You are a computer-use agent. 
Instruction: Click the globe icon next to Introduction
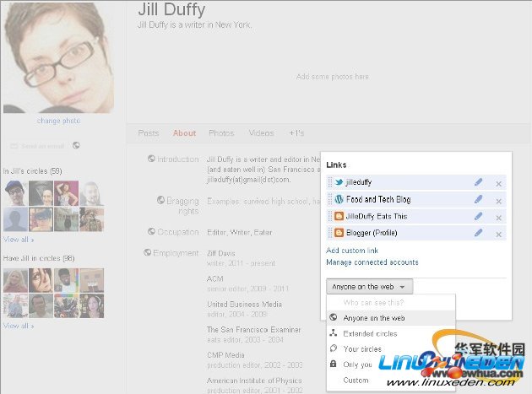tap(150, 159)
